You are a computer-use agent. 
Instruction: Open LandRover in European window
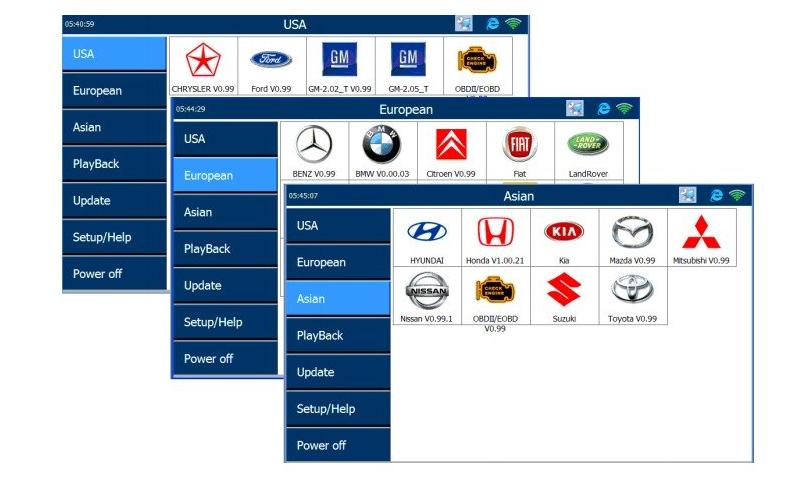pyautogui.click(x=589, y=151)
